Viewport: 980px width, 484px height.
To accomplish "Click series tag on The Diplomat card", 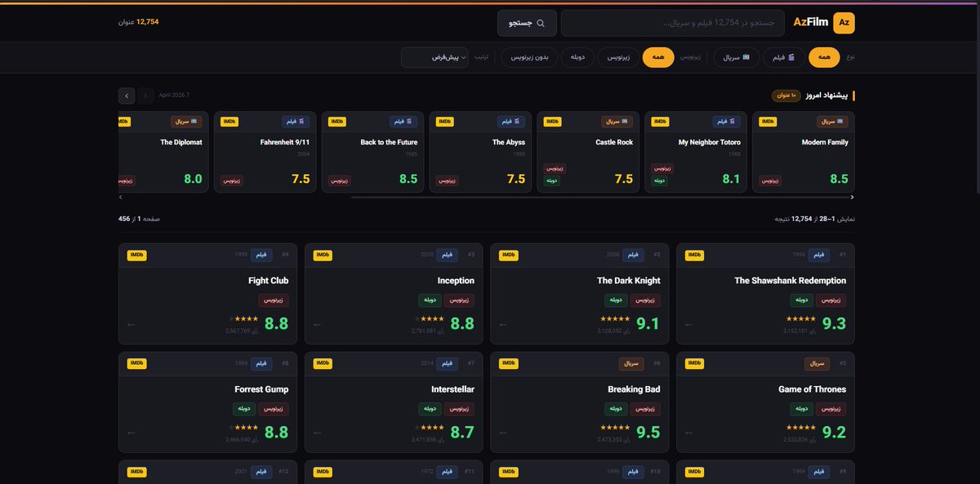I will pos(186,122).
